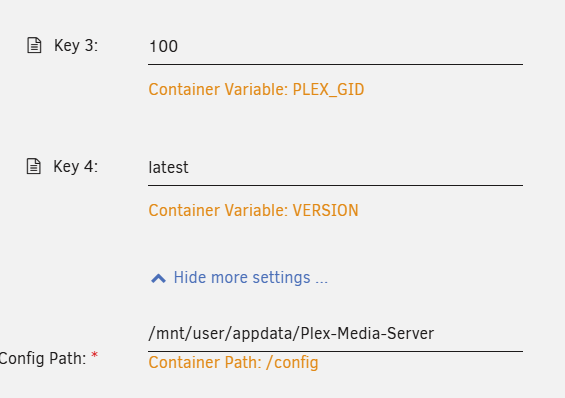Click the word 'VERSION' in orange text

[x=325, y=211]
